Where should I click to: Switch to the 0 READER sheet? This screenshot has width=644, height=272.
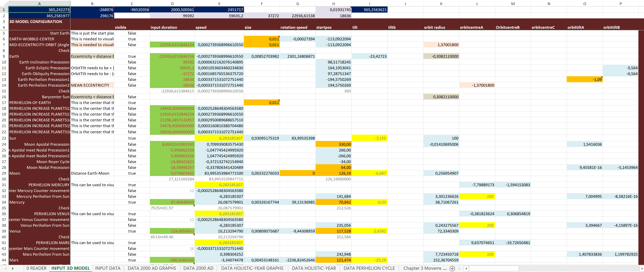(37, 268)
